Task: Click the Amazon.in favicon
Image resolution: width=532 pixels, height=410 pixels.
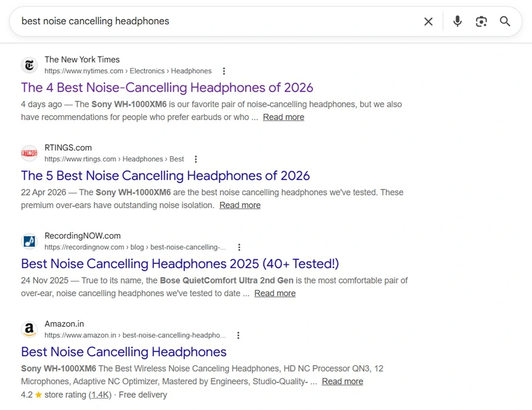Action: click(29, 330)
